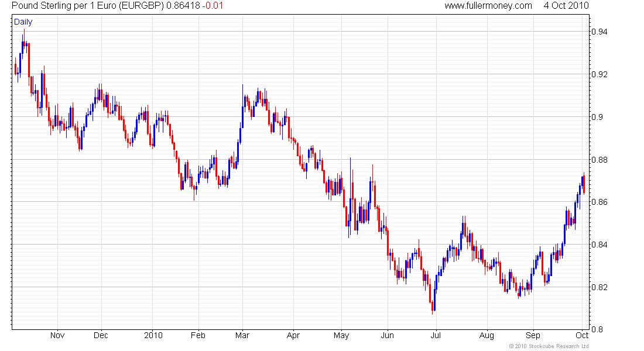Click the 'Jun' x-axis label
The image size is (644, 351).
pos(388,335)
